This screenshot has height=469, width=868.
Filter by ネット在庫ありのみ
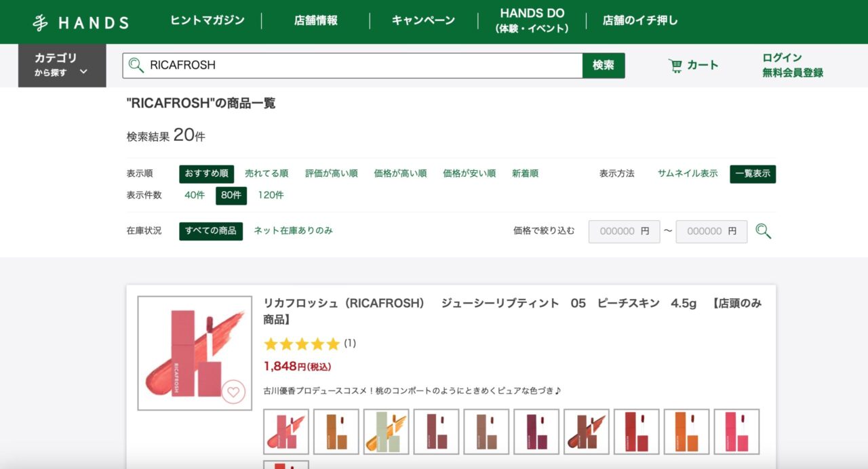294,231
